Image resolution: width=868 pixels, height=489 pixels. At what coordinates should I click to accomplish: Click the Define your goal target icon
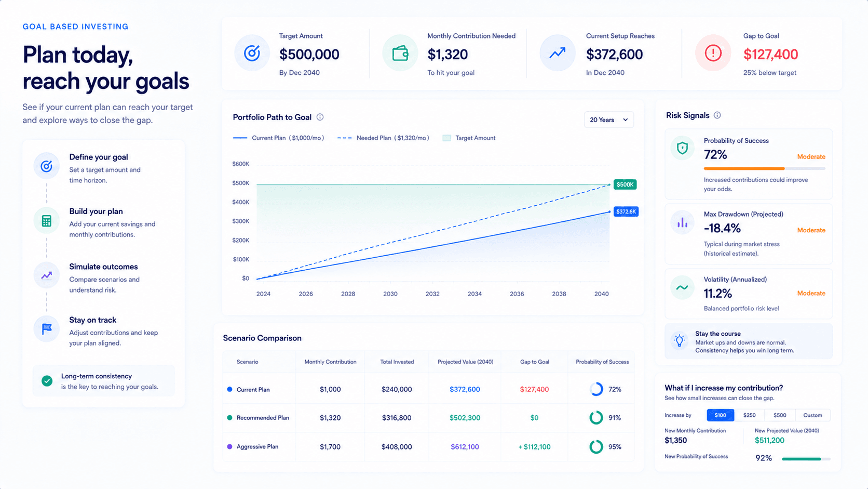coord(47,166)
